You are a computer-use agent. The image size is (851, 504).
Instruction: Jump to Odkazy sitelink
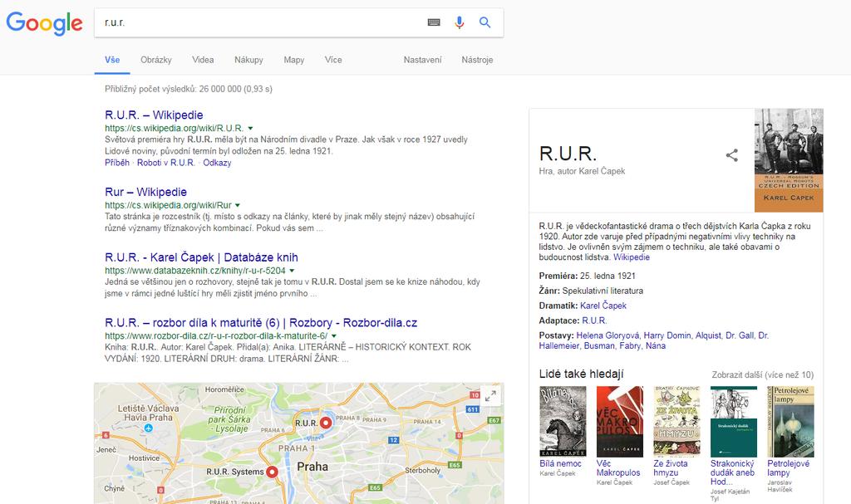(217, 163)
